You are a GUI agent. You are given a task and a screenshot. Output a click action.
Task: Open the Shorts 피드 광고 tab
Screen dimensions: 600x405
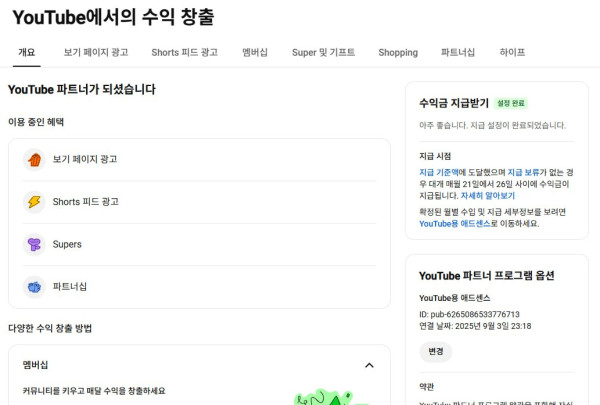pos(184,52)
